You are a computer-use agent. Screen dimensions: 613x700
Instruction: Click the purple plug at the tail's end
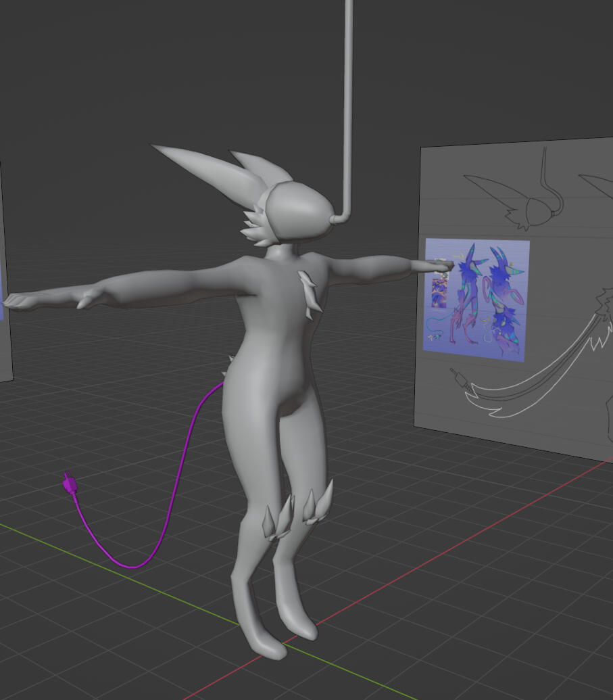pos(68,484)
